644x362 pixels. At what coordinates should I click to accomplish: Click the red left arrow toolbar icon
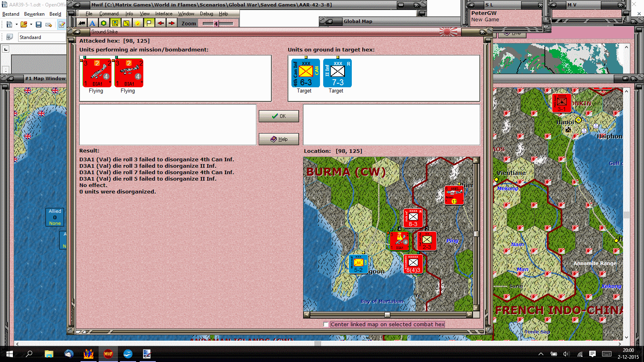(x=160, y=23)
